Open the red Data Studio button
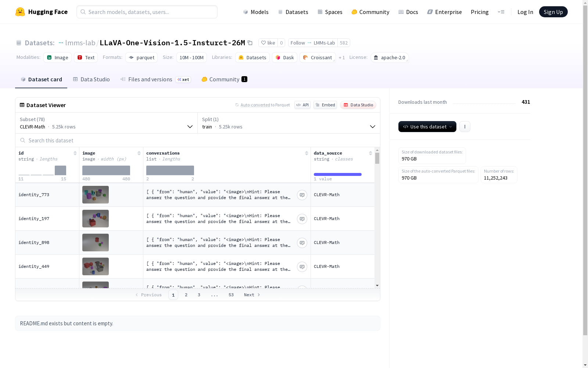The width and height of the screenshot is (588, 368). coord(358,105)
